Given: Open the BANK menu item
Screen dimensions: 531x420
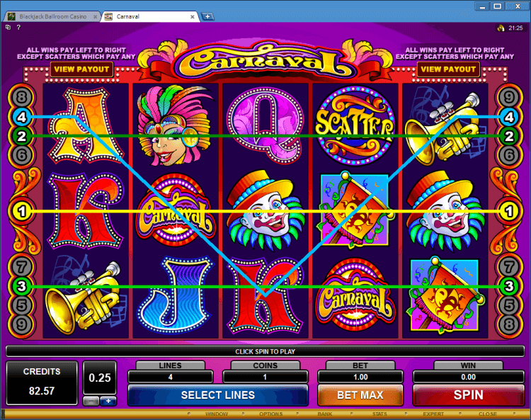Looking at the screenshot, I should click(x=325, y=414).
